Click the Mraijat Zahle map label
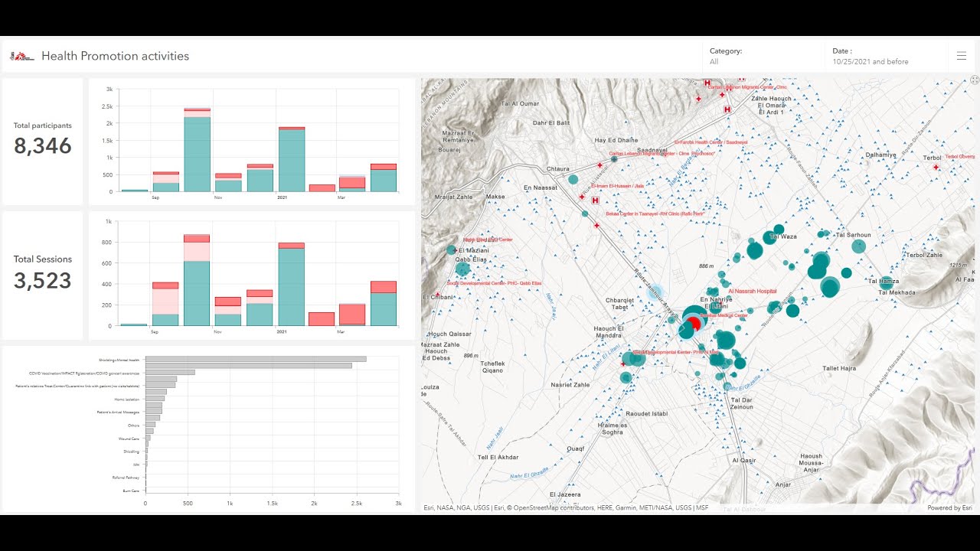This screenshot has height=551, width=980. (x=455, y=197)
